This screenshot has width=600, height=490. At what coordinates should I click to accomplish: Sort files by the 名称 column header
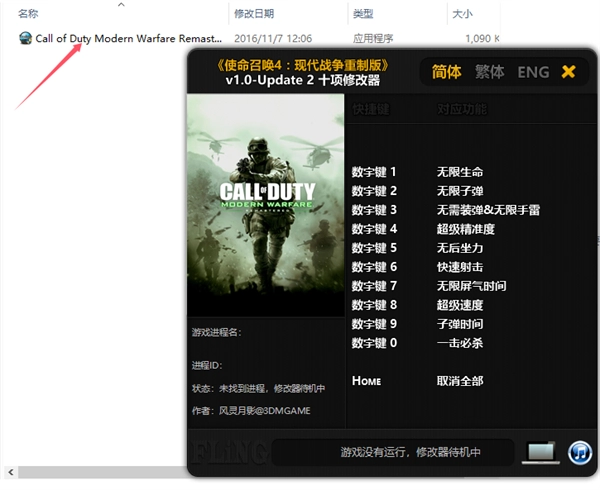point(29,14)
